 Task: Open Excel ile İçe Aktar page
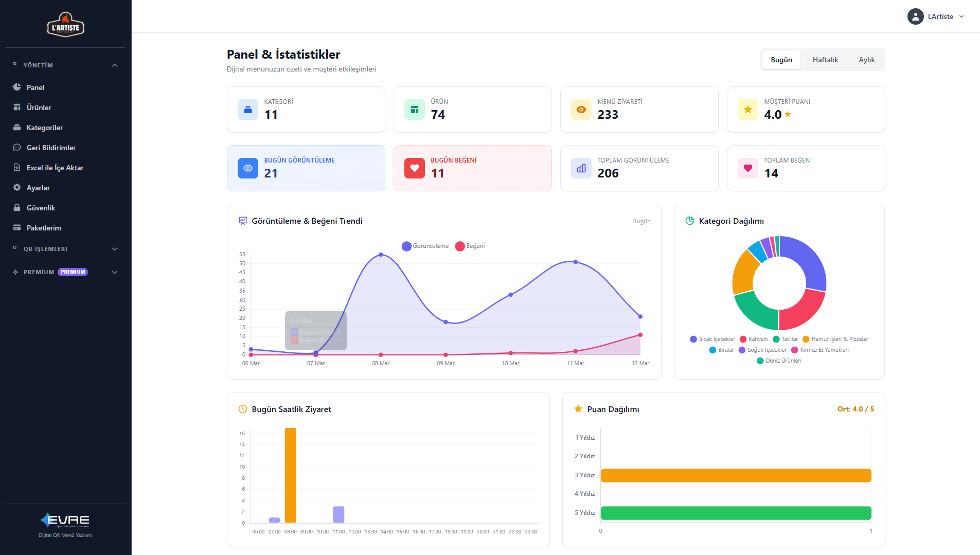[x=65, y=168]
